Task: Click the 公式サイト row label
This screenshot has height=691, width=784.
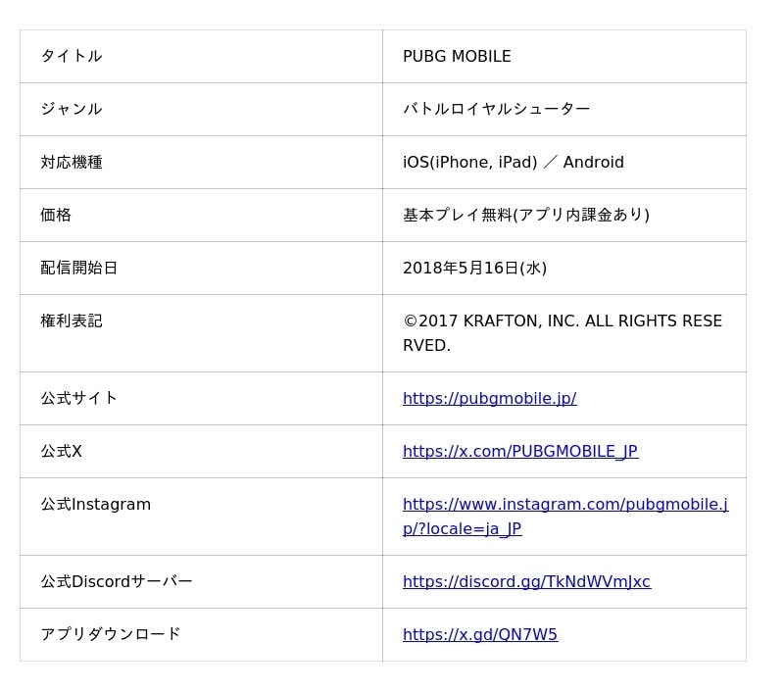Action: click(x=78, y=398)
